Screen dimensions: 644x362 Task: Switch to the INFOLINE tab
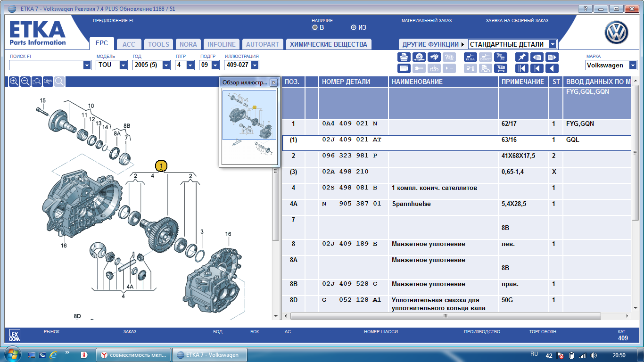(x=222, y=44)
